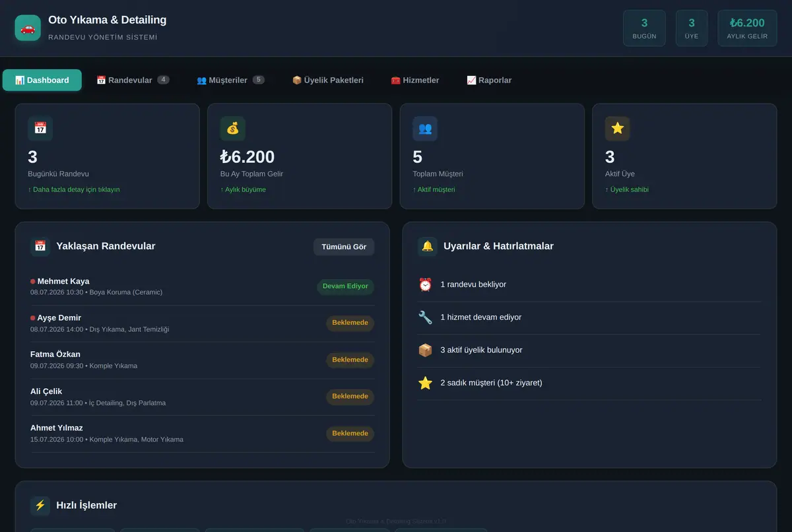
Task: Open the Fatma Özkan appointment name
Action: 55,354
